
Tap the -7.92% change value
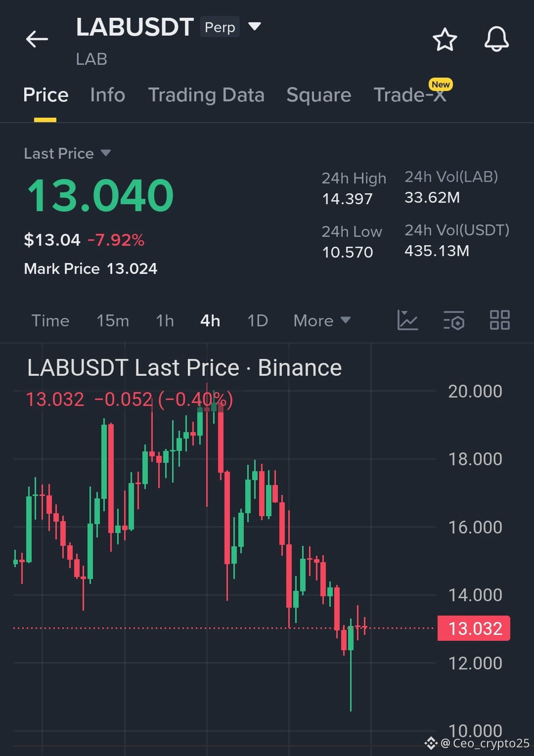click(116, 240)
